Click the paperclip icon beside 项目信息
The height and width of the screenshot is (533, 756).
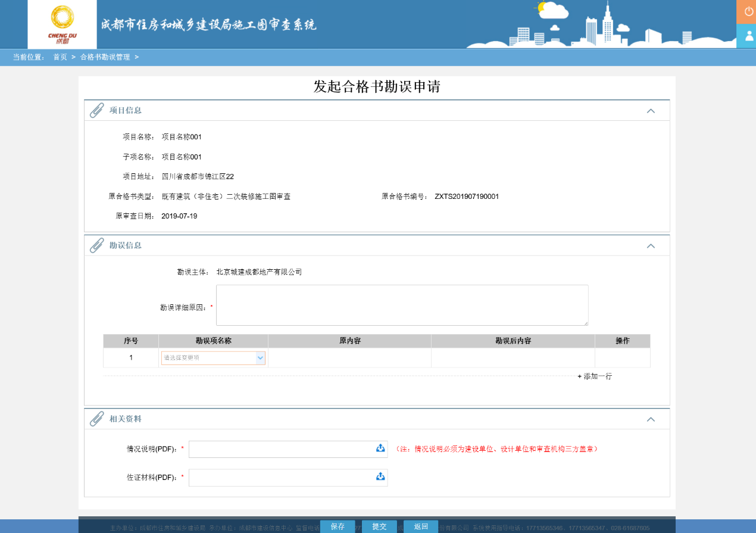click(x=96, y=110)
